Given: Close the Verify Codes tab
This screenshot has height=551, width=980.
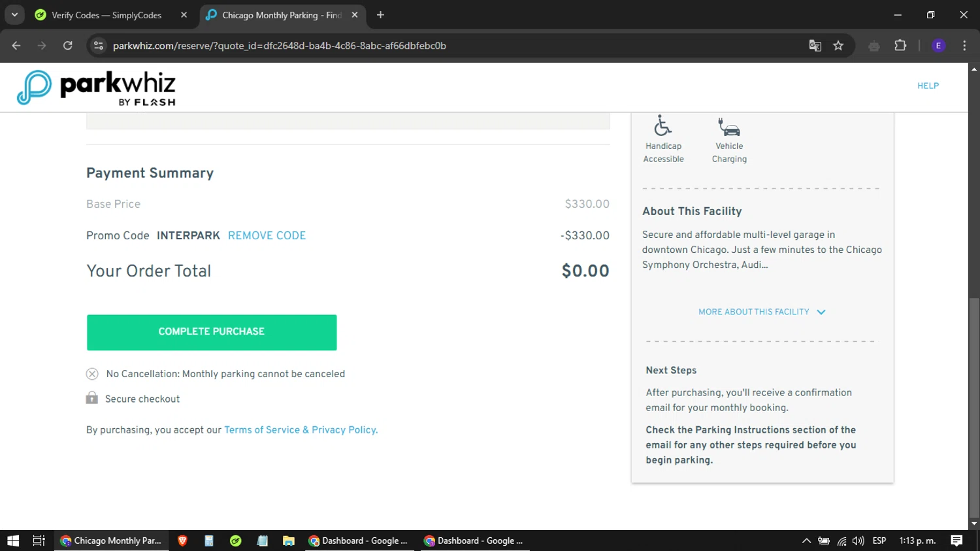Looking at the screenshot, I should (184, 15).
